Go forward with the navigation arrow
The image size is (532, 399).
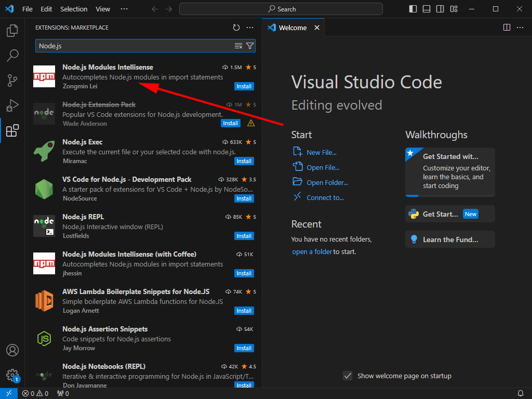[169, 9]
